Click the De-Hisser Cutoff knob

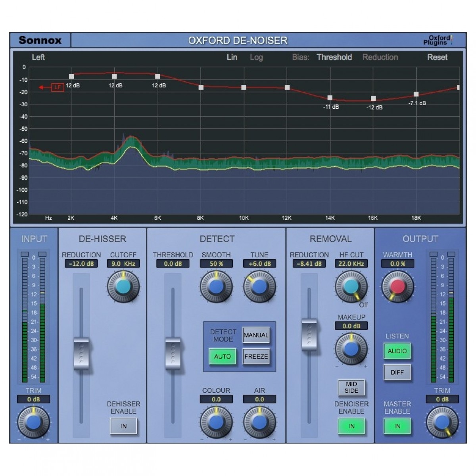point(123,287)
